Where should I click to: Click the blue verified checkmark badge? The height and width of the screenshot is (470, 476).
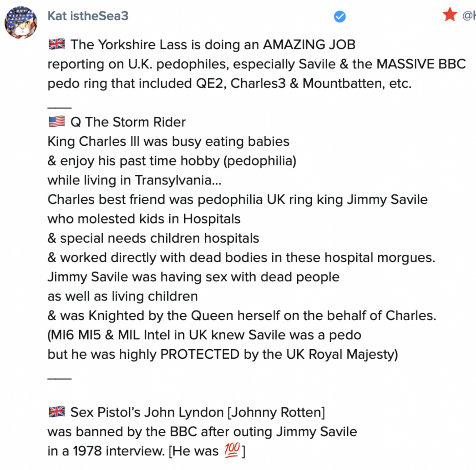(x=340, y=16)
